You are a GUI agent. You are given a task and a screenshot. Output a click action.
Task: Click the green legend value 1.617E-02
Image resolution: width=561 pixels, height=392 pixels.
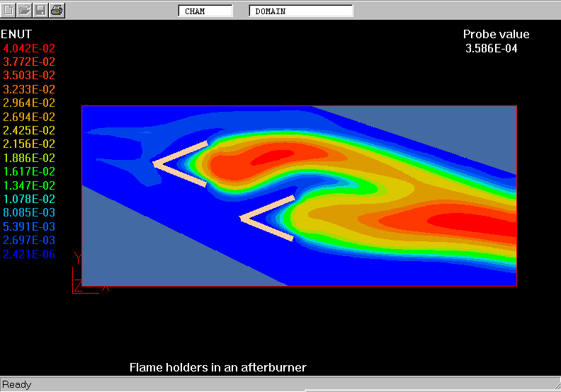(x=29, y=171)
